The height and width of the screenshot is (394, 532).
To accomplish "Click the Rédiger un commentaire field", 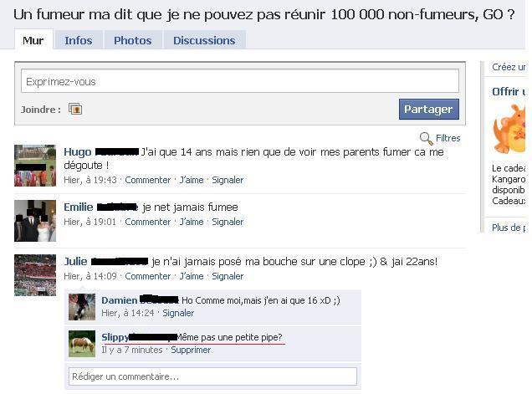I will [212, 376].
